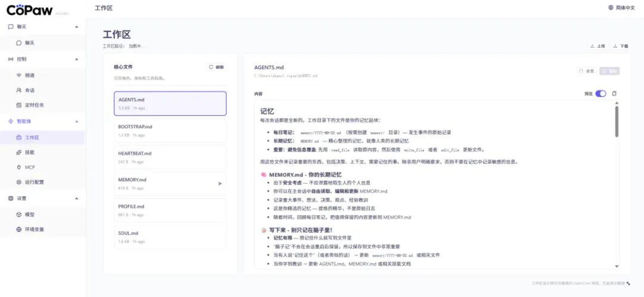The height and width of the screenshot is (297, 644).
Task: Click the download arrow icon beside 下载
Action: point(615,47)
